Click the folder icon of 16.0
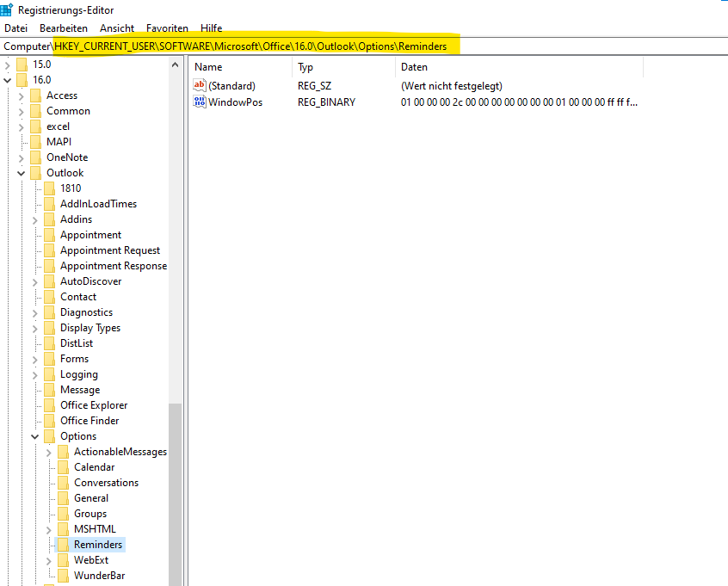The image size is (728, 586). click(22, 80)
